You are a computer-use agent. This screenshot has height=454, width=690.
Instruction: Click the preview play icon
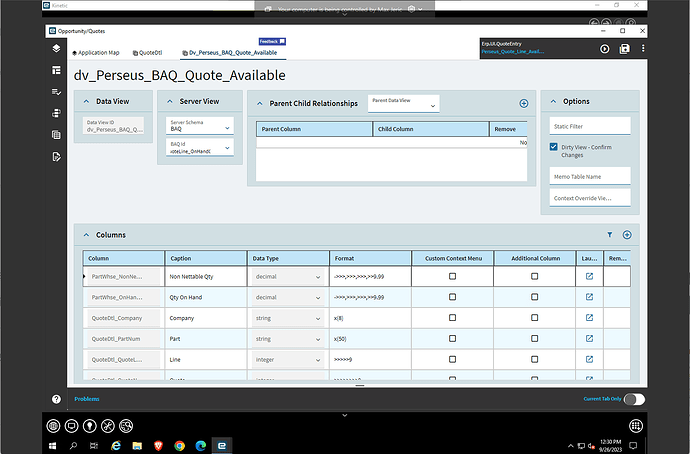coord(605,49)
